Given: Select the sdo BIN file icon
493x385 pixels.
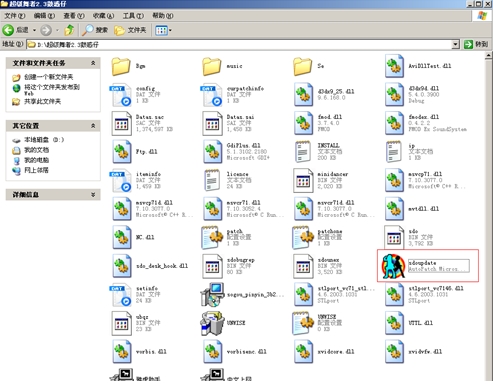Looking at the screenshot, I should pos(394,237).
